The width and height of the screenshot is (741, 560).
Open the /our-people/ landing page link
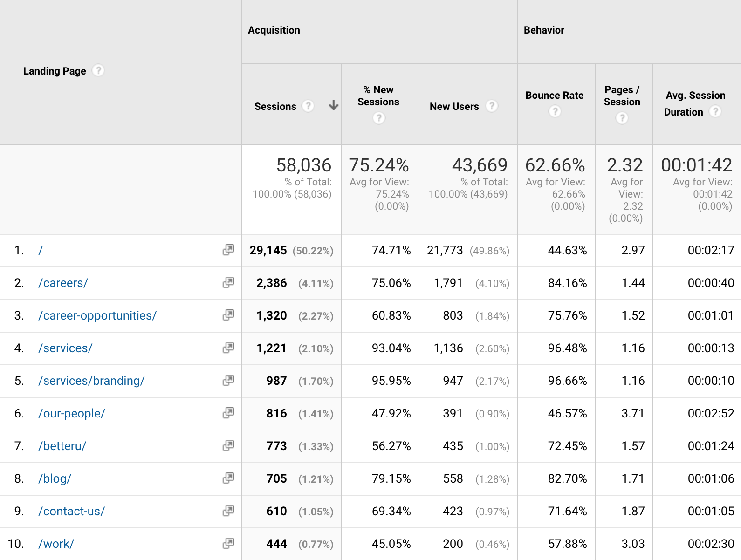(72, 414)
